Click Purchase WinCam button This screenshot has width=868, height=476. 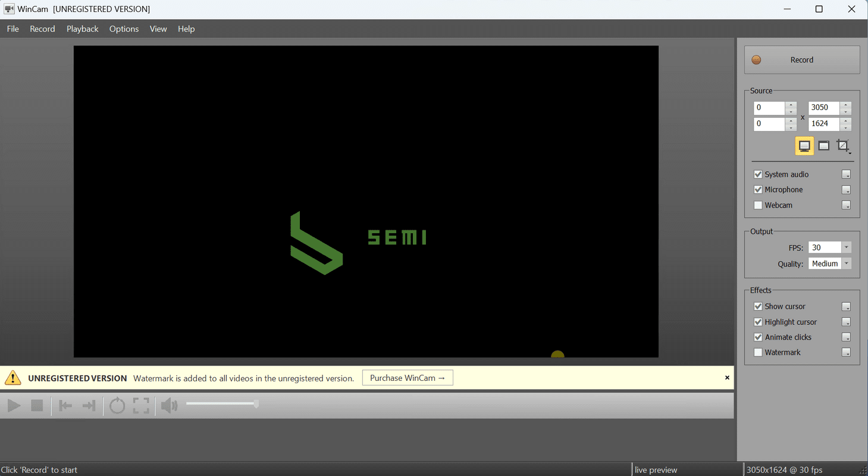tap(408, 378)
